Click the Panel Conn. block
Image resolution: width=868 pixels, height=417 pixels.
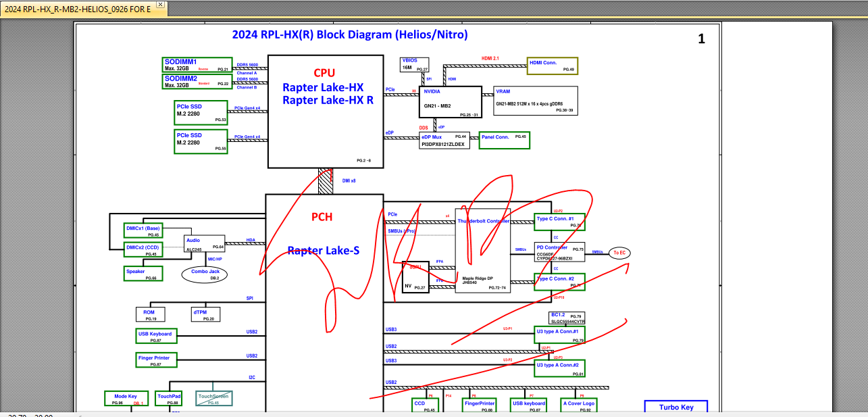point(505,141)
